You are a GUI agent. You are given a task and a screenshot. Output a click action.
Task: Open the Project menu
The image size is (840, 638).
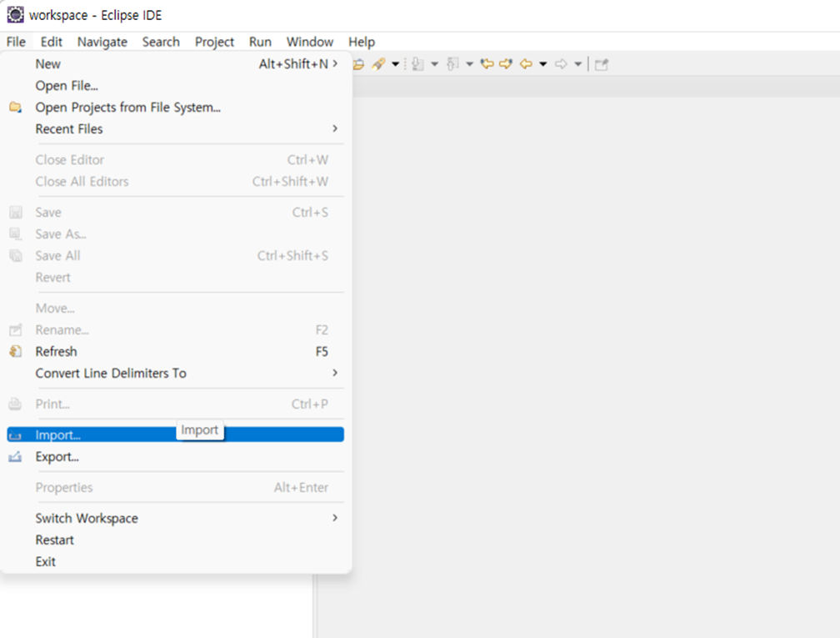pos(214,42)
